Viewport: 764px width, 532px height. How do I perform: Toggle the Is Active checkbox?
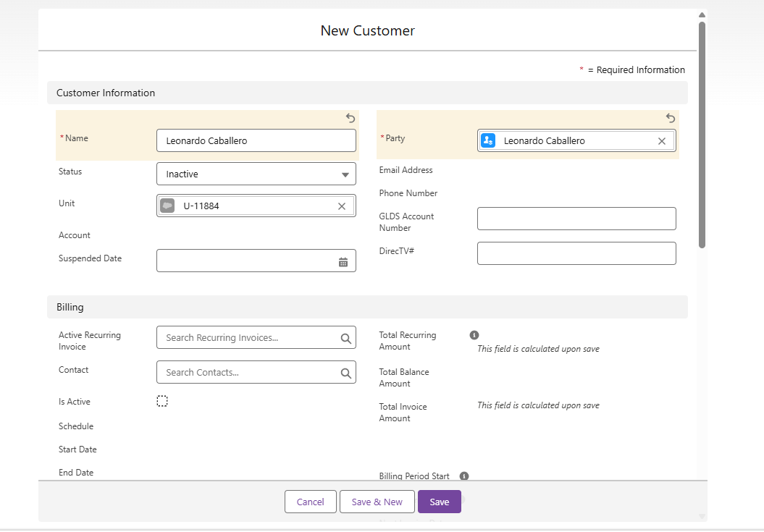[x=162, y=401]
